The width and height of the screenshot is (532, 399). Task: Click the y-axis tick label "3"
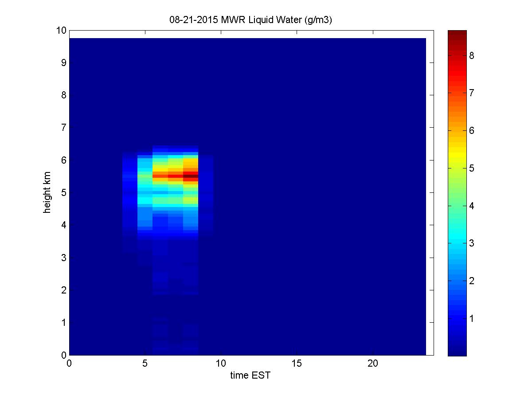tap(63, 258)
